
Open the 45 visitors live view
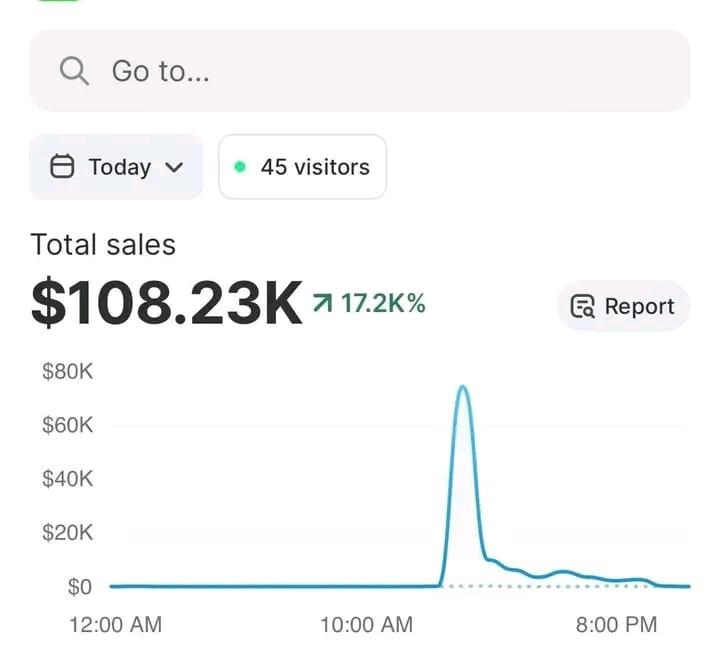pos(303,167)
